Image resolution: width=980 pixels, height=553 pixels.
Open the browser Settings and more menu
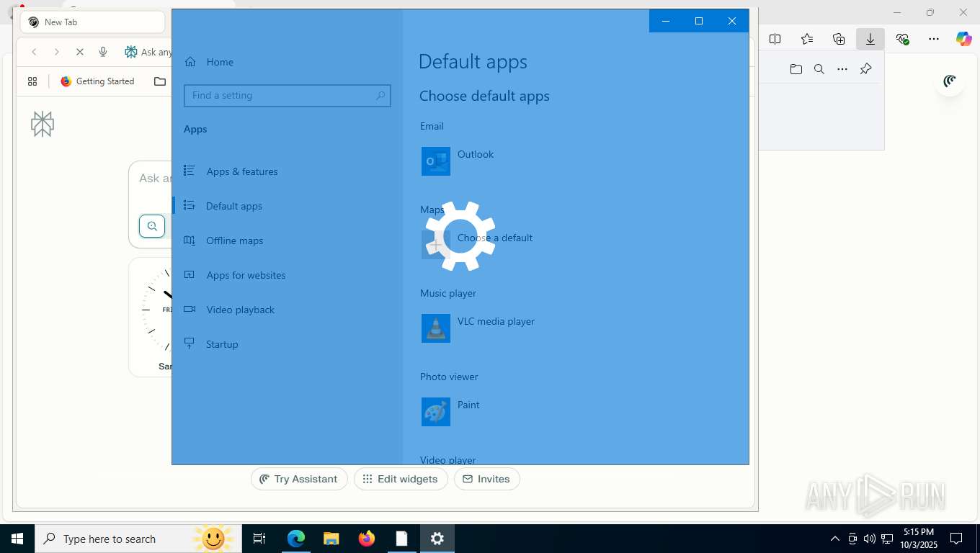934,39
